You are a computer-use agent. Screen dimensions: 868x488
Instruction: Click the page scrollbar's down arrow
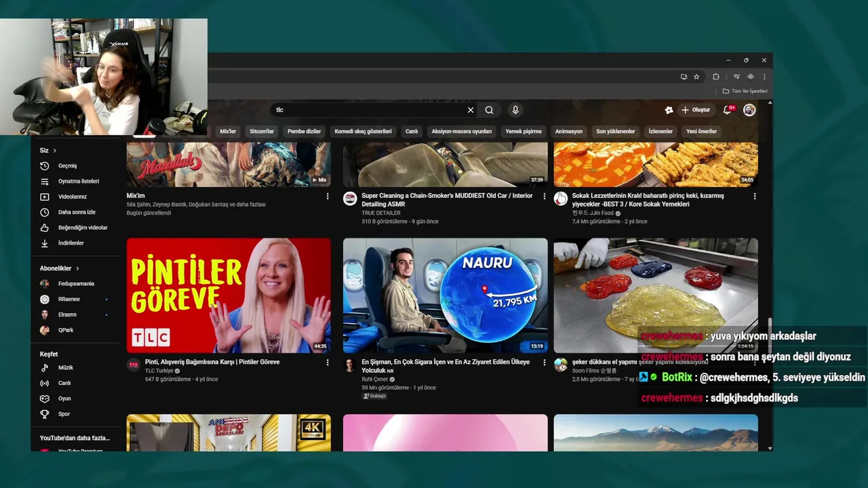click(770, 448)
